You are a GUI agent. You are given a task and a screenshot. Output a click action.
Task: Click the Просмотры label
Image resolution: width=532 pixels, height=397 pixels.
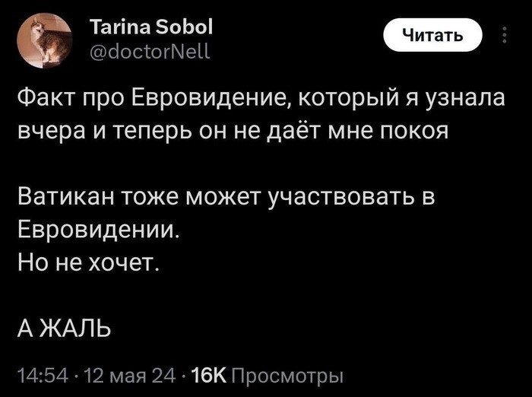(x=286, y=375)
